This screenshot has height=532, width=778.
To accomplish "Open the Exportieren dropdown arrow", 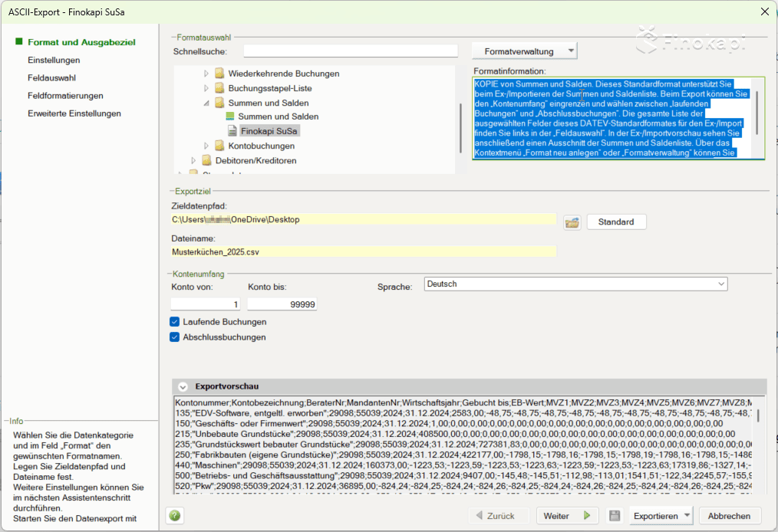I will click(687, 516).
